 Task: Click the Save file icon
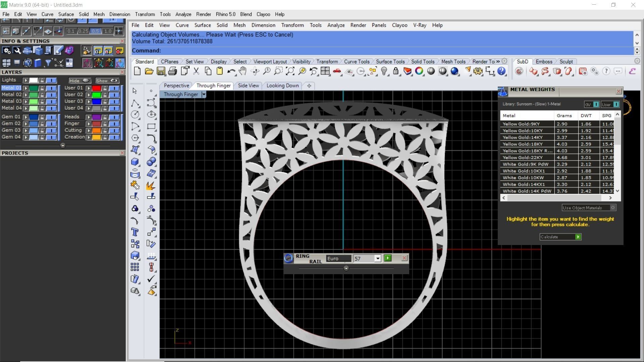click(161, 71)
